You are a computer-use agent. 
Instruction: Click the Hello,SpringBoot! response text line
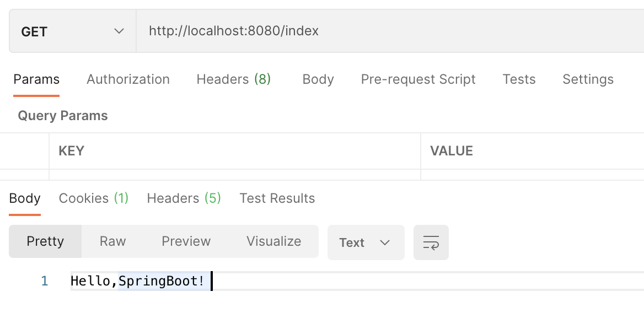[138, 281]
